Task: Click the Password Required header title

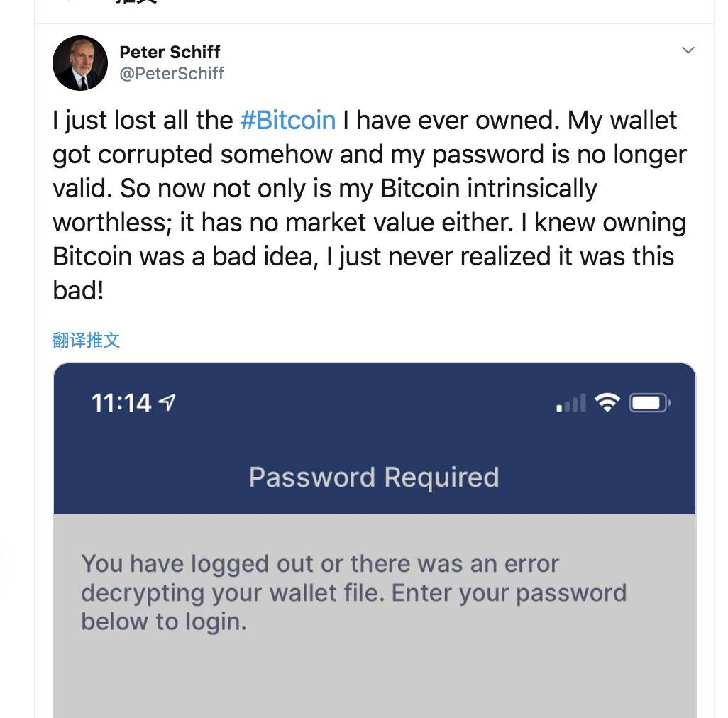Action: [374, 477]
